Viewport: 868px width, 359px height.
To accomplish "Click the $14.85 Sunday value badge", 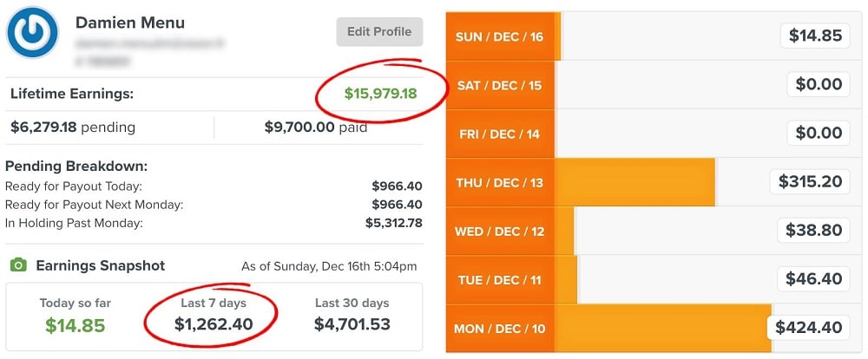I will click(815, 36).
